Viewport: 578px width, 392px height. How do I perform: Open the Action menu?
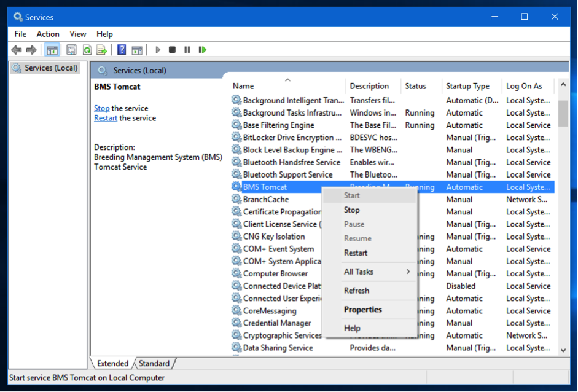(48, 34)
